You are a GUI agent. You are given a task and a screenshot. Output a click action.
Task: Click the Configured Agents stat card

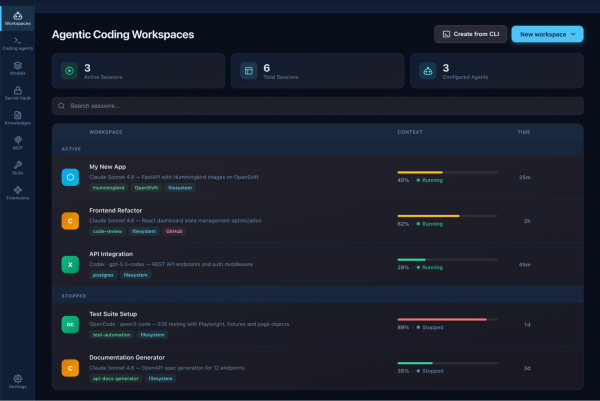tap(497, 71)
